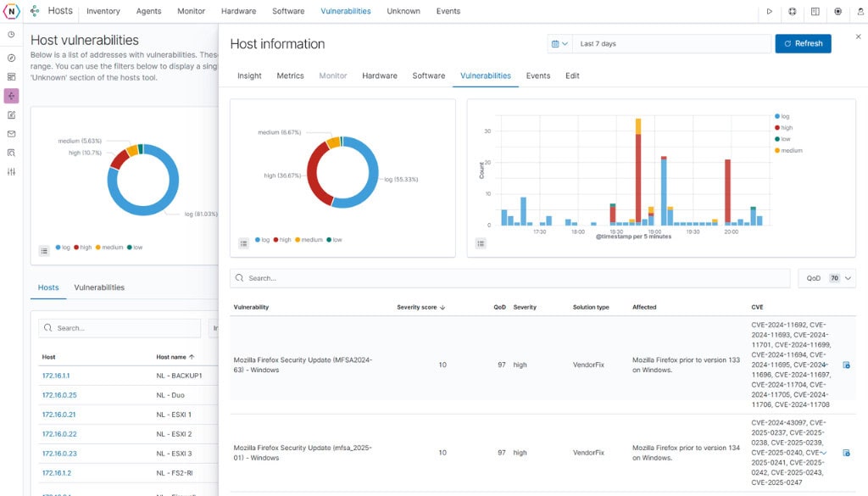
Task: Toggle legend of Host information donut chart
Action: click(243, 243)
